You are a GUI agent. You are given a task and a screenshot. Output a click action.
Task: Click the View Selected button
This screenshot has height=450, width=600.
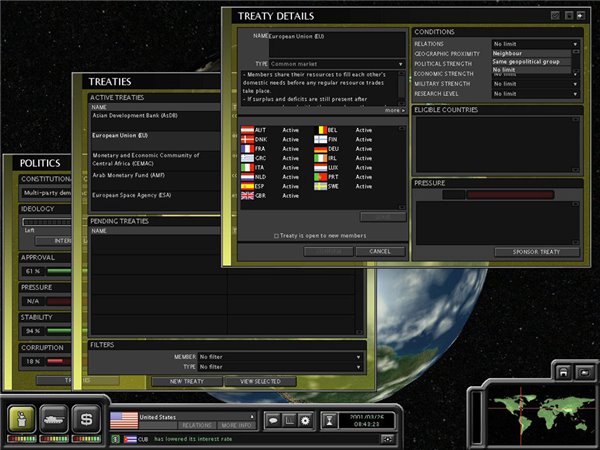(260, 382)
